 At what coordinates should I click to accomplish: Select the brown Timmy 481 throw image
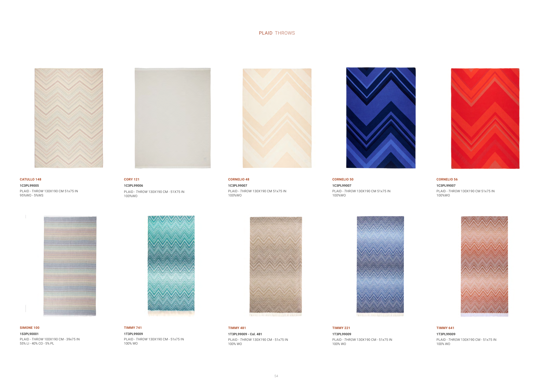[x=276, y=267]
